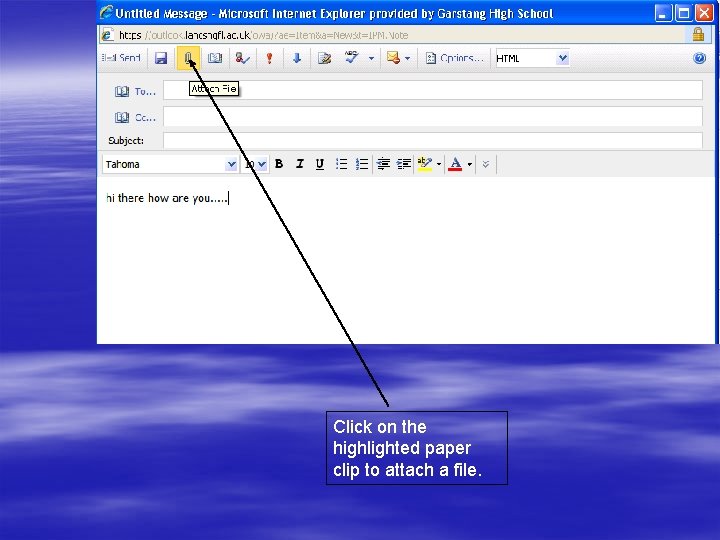Click the blue help icon

(x=699, y=58)
